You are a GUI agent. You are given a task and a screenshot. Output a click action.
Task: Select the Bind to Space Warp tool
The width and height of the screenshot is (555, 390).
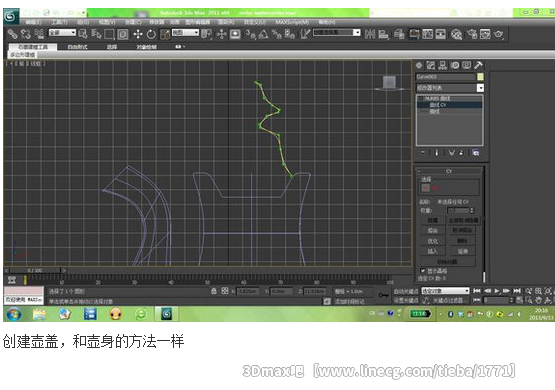(39, 34)
